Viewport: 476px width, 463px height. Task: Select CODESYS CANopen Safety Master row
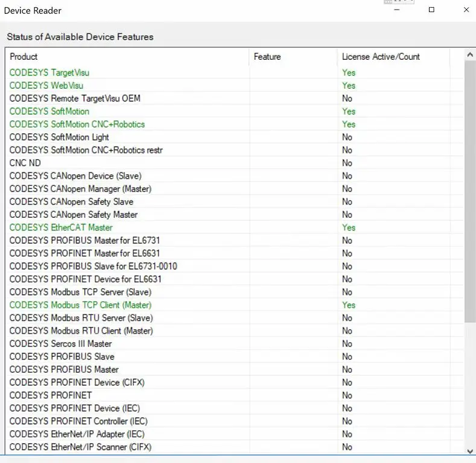(x=234, y=215)
